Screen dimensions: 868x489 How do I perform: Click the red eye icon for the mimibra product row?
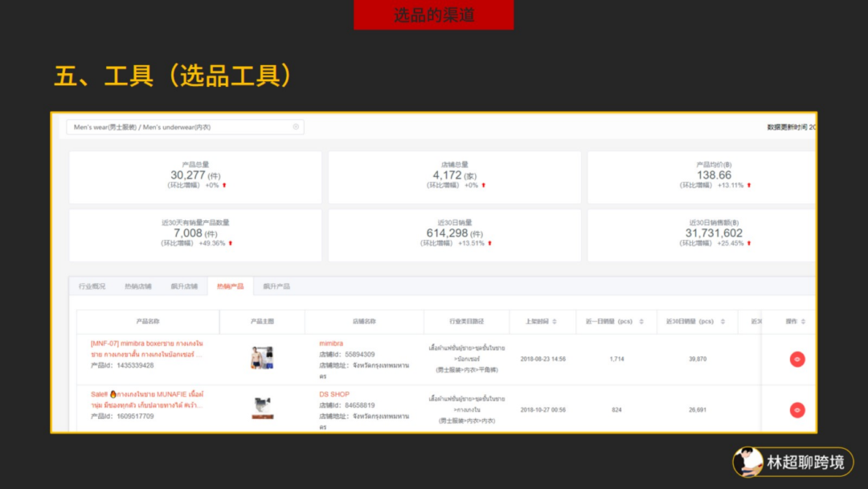tap(796, 359)
